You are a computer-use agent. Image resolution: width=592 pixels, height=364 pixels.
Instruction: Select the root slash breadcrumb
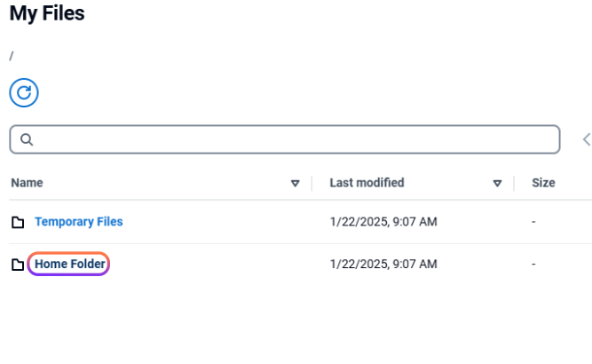pos(12,56)
